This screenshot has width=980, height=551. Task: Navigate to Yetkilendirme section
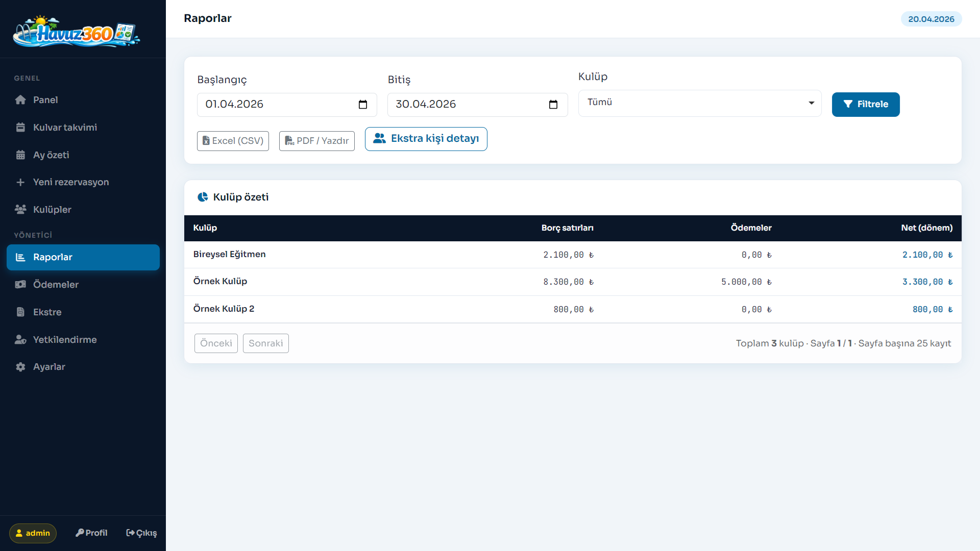click(65, 340)
